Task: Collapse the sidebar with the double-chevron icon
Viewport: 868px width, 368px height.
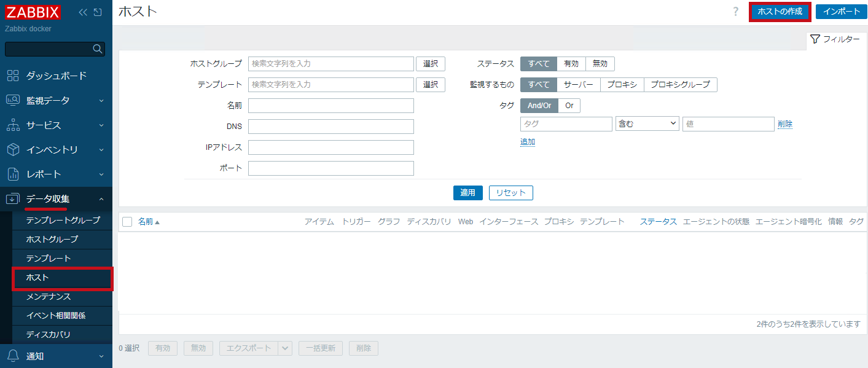Action: 84,12
